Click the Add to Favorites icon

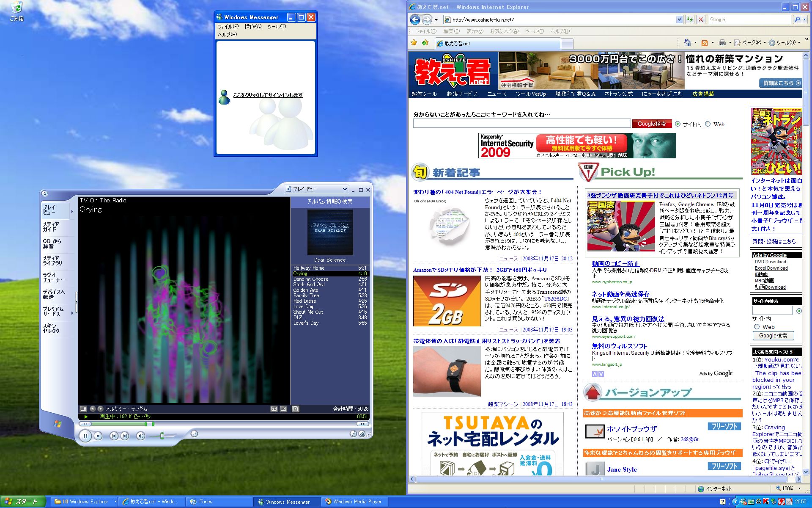pyautogui.click(x=425, y=43)
